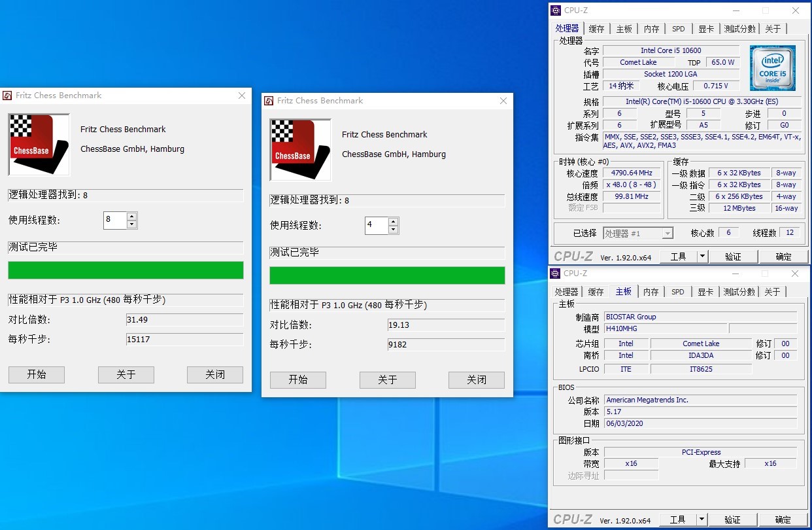Screen dimensions: 812x530
Task: Open 处理器 tab in lower CPU-Z
Action: (567, 292)
